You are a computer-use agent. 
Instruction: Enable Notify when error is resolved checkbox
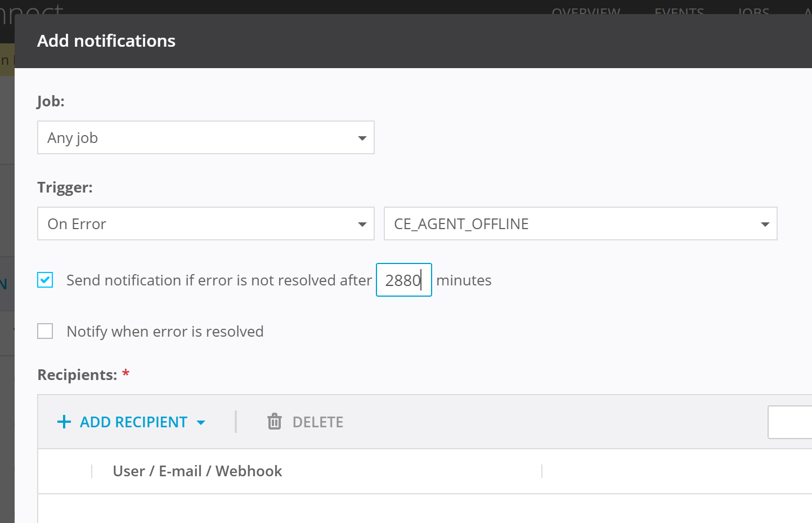point(45,331)
